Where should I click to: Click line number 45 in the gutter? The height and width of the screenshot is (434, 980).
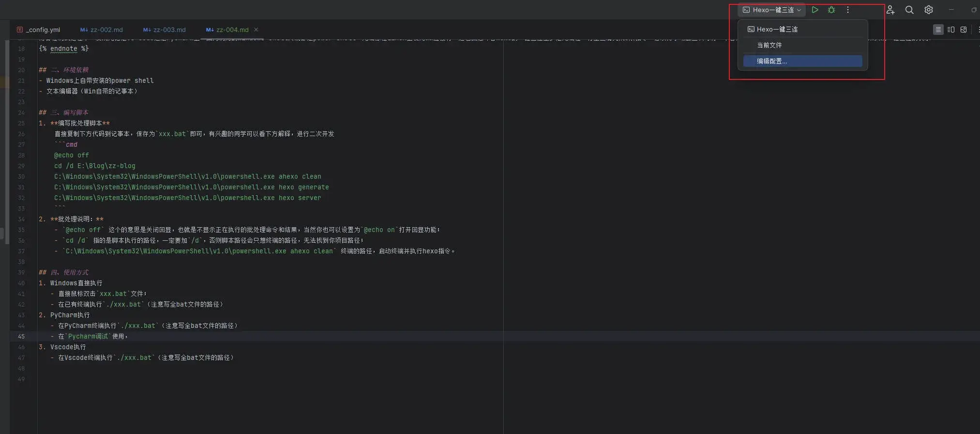point(21,336)
